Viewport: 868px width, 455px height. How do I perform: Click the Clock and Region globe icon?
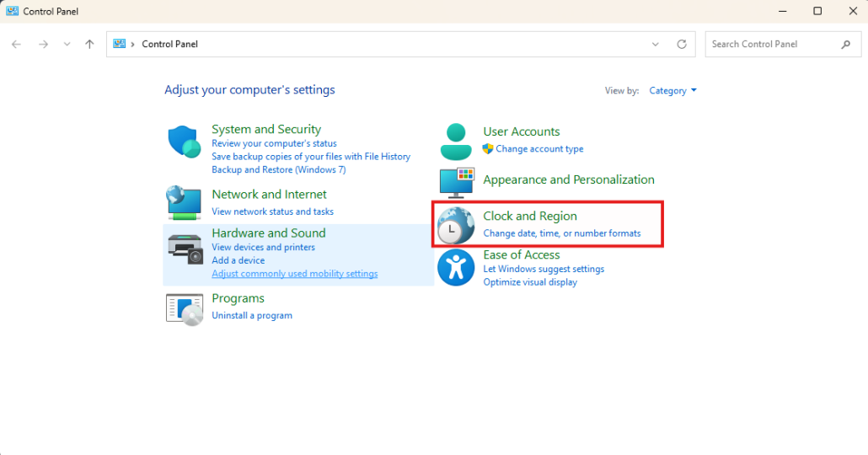456,225
